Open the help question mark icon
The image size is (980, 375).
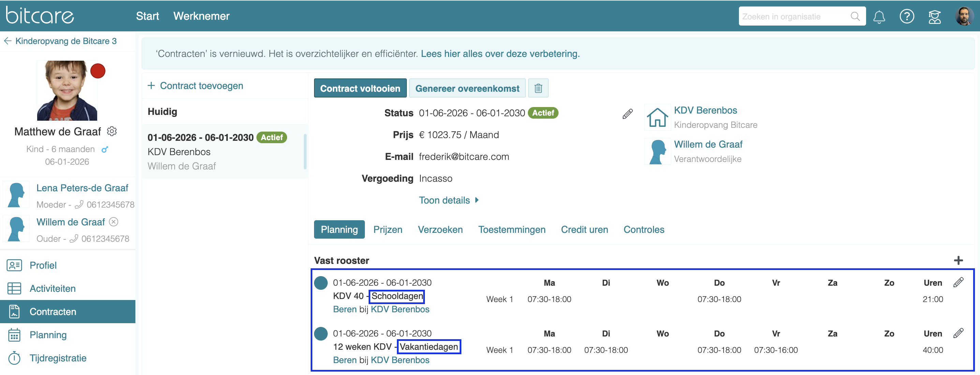(907, 16)
